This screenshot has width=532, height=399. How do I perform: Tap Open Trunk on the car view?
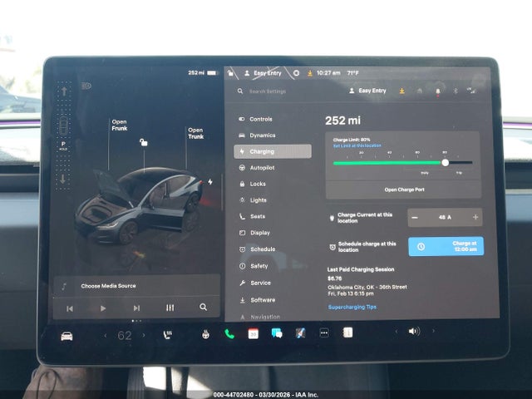(196, 133)
